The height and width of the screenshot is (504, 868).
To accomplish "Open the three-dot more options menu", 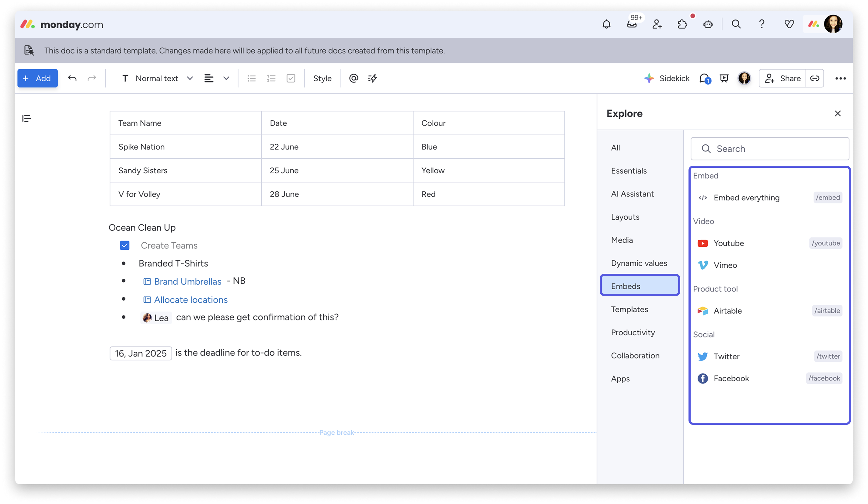I will 840,78.
